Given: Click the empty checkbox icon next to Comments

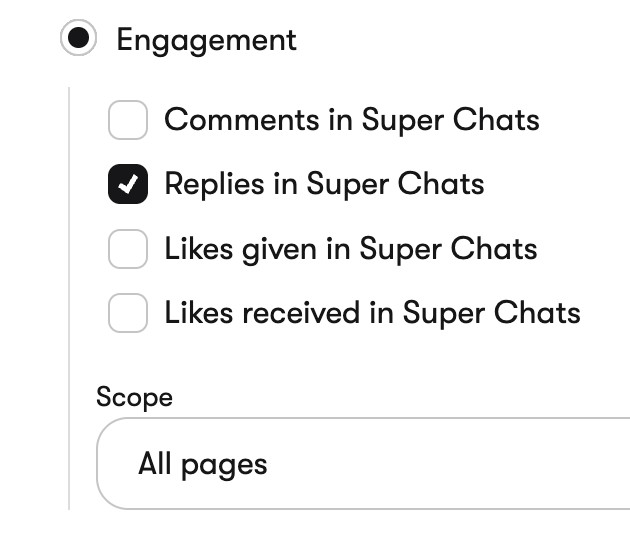Looking at the screenshot, I should point(128,120).
